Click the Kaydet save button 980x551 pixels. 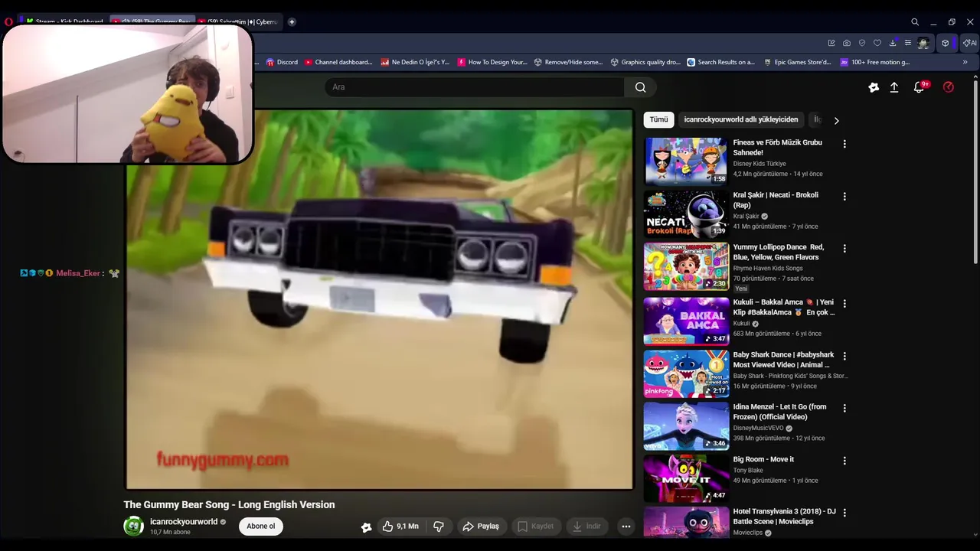tap(535, 527)
